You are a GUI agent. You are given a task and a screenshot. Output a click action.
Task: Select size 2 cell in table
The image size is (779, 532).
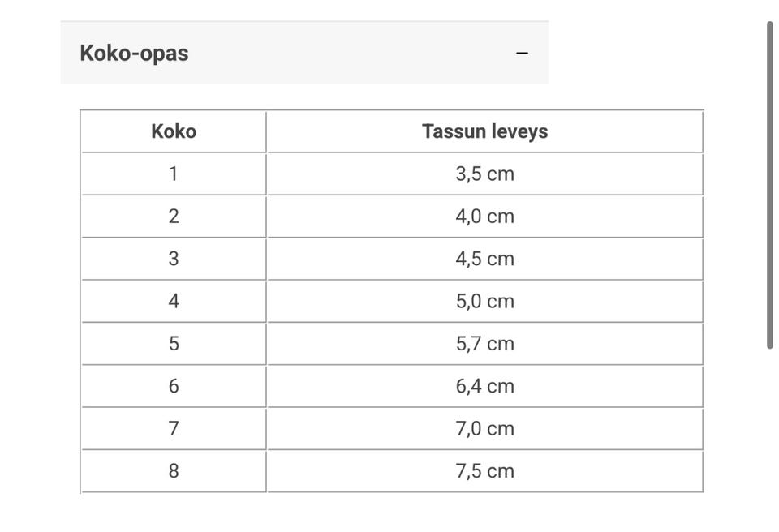point(174,217)
